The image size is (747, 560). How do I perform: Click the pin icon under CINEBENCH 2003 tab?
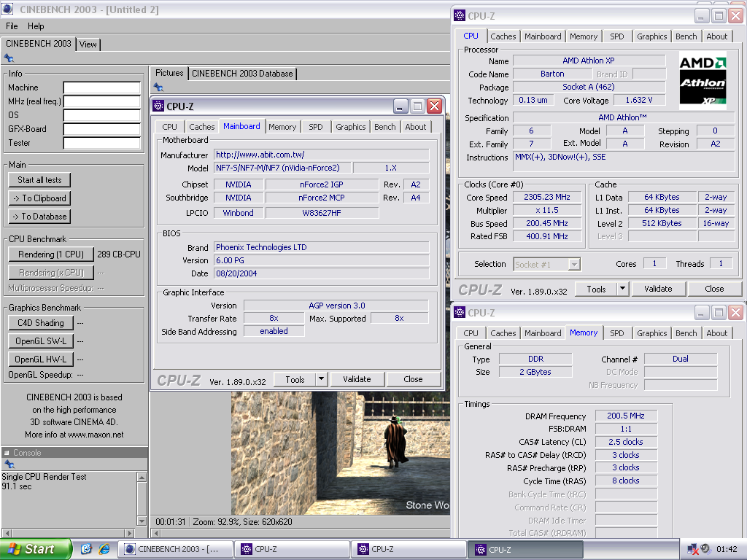[x=9, y=58]
